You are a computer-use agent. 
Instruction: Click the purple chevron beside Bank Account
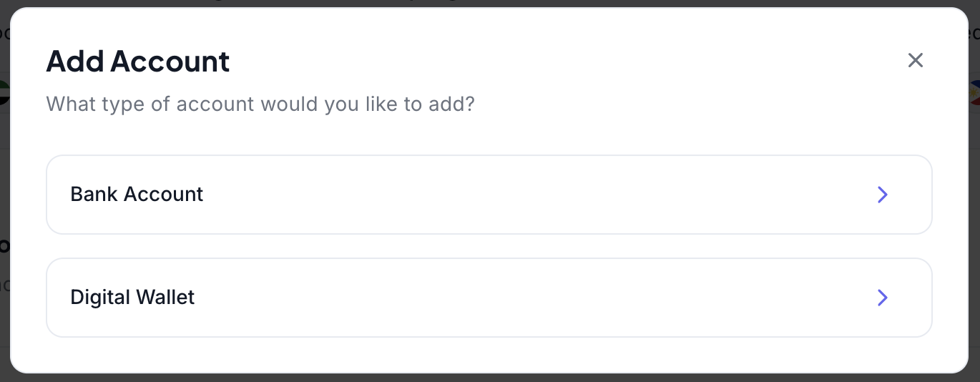coord(882,195)
